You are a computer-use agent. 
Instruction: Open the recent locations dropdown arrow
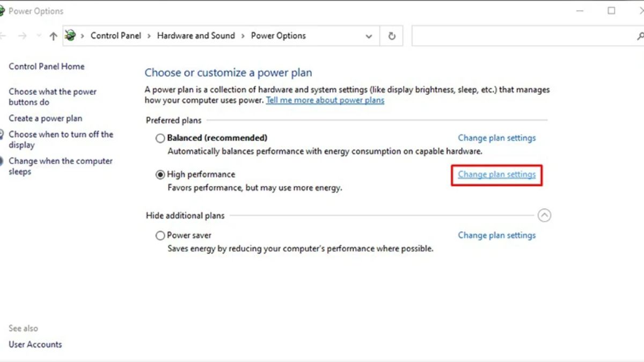[x=39, y=36]
